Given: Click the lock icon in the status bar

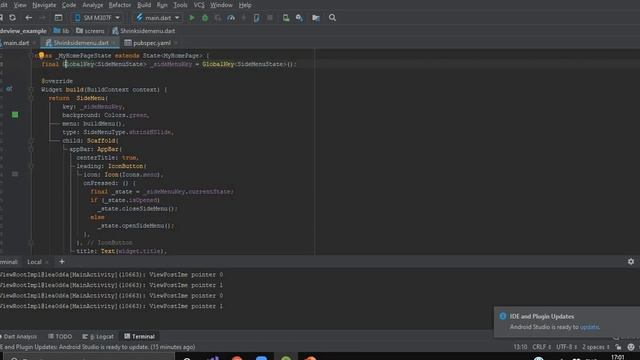Looking at the screenshot, I should [618, 347].
